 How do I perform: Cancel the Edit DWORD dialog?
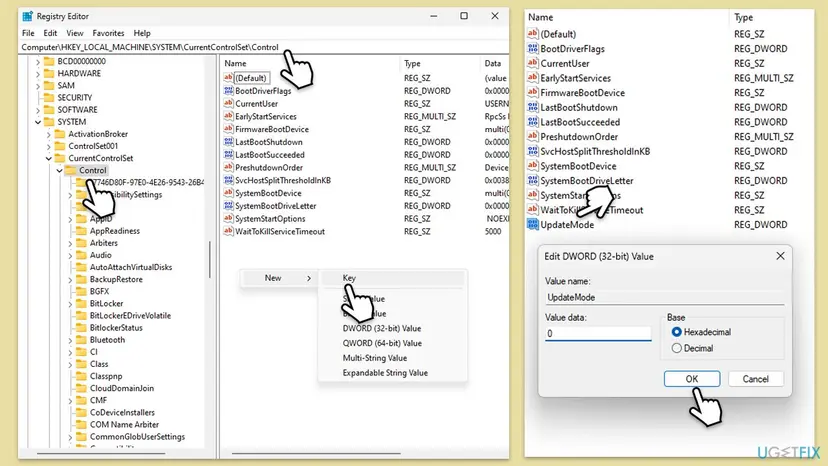756,379
